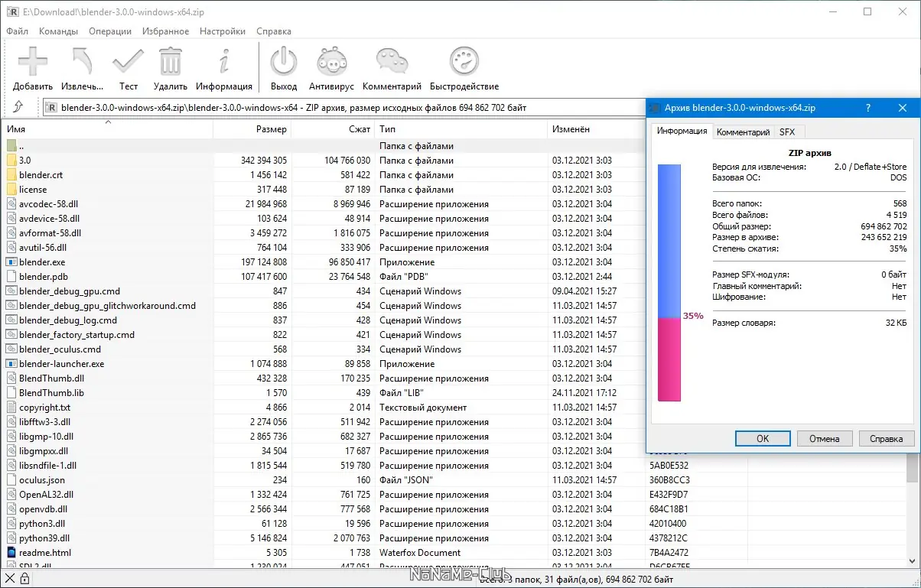Sort by the Тип column header
Image resolution: width=921 pixels, height=588 pixels.
[x=461, y=129]
